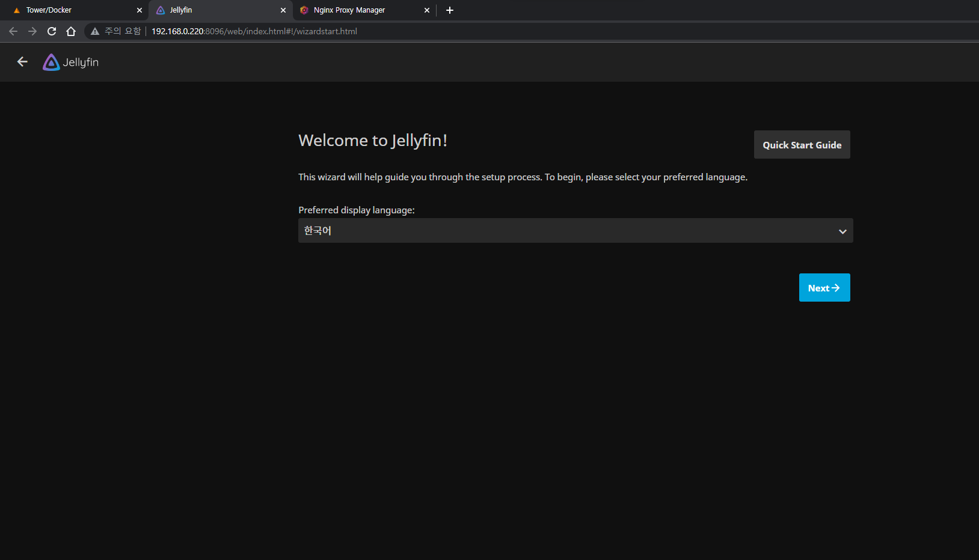Screen dimensions: 979x560
Task: Open a new browser tab with plus icon
Action: 450,10
